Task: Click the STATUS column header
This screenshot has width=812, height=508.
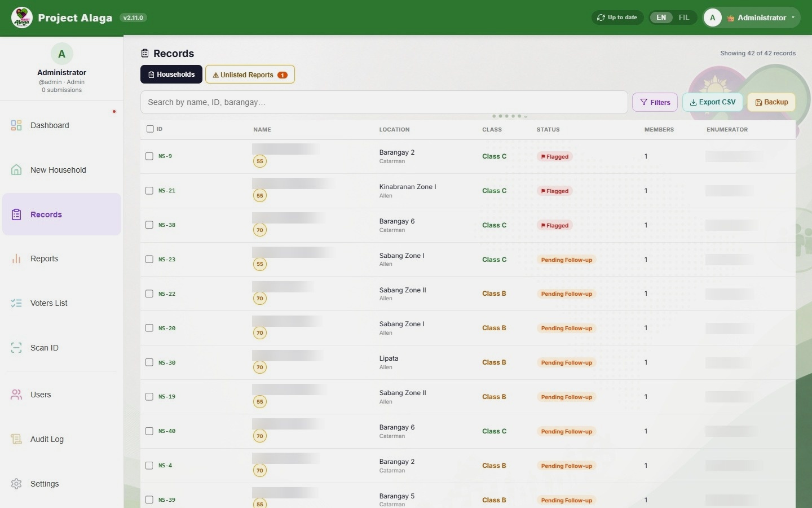Action: click(x=548, y=130)
